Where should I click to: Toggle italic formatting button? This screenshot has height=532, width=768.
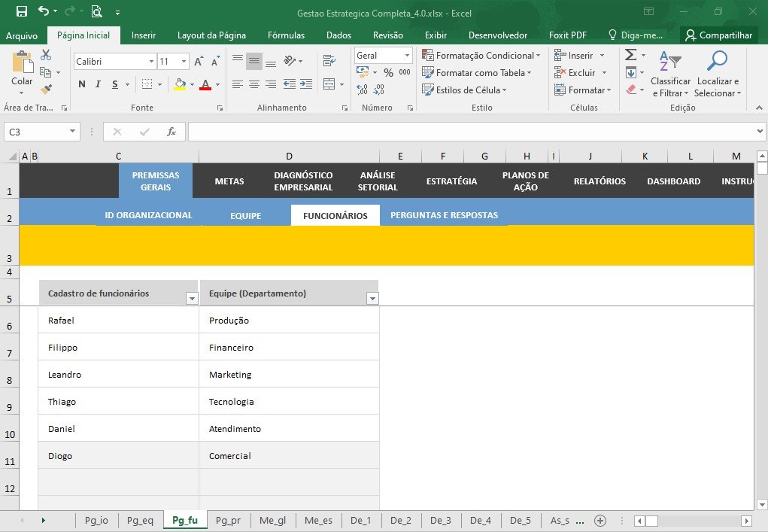tap(98, 84)
